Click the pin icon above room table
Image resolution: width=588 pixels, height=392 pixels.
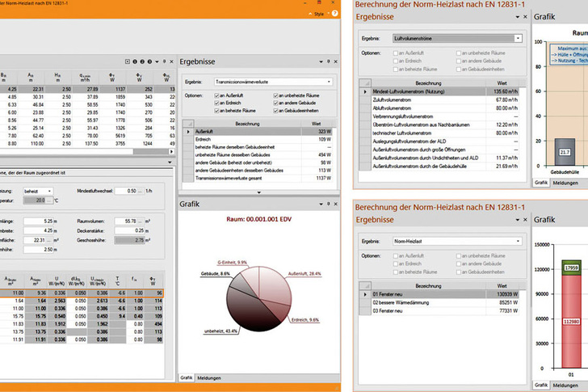162,62
